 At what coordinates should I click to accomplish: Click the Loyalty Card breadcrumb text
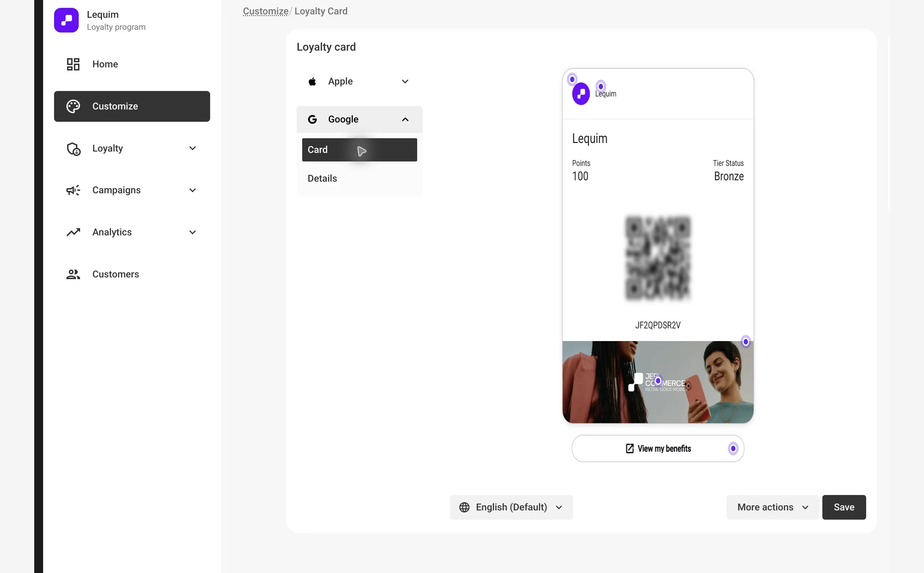point(321,11)
